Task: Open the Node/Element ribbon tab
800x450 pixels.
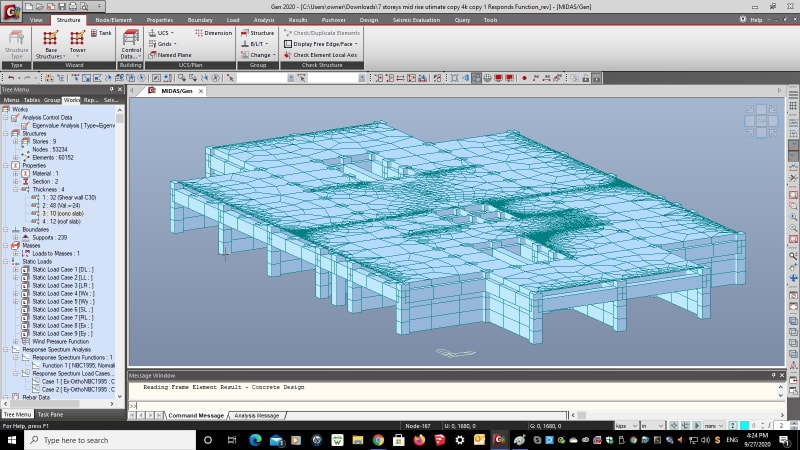Action: coord(113,20)
